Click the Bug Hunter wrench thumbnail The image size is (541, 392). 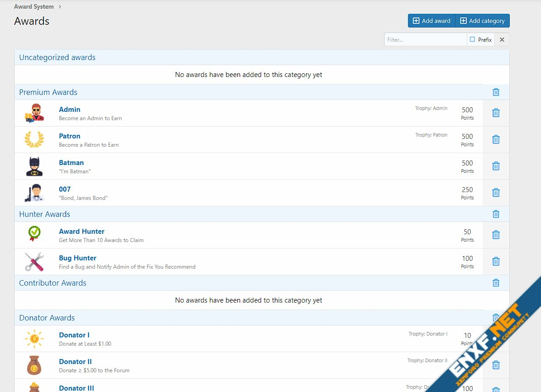(x=34, y=262)
